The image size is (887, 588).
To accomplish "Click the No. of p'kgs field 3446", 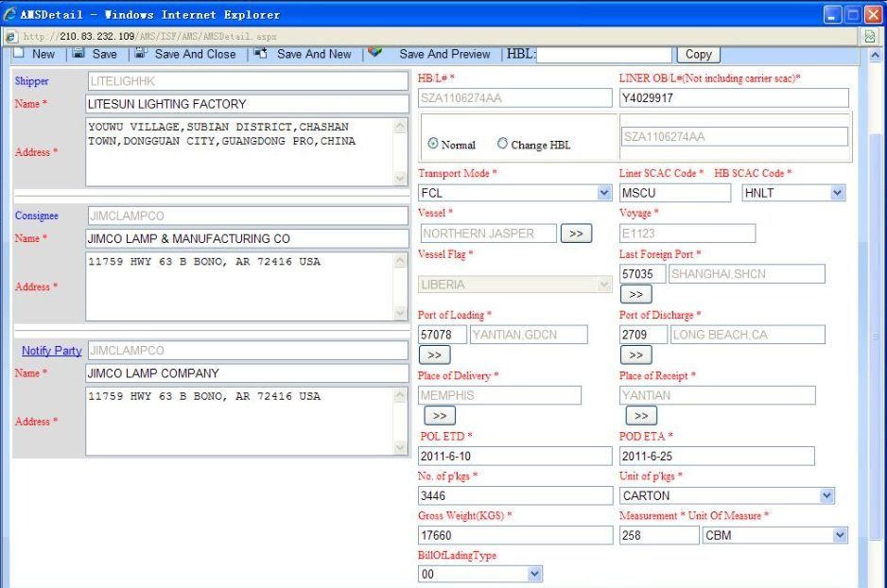I will click(514, 496).
